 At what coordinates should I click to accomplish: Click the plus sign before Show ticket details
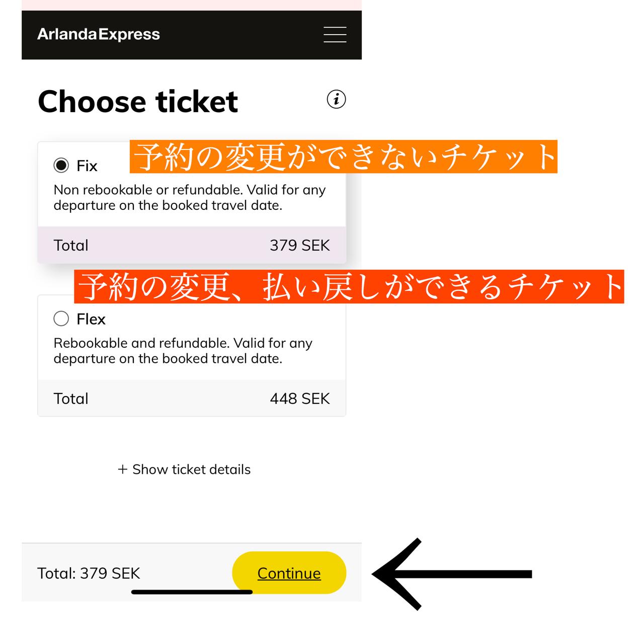point(122,469)
